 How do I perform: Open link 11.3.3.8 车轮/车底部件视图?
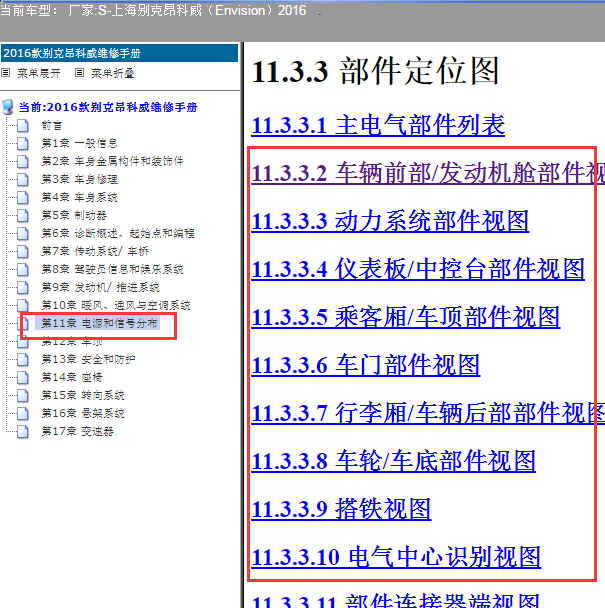tap(394, 461)
